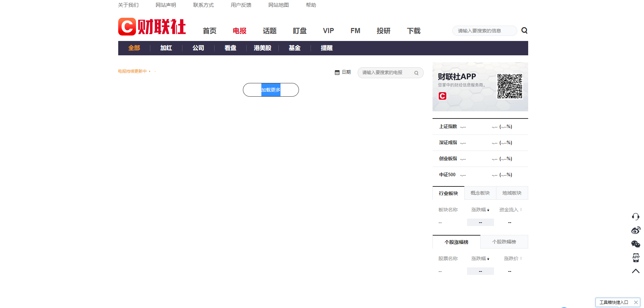Close the 工具箱快捷入口 popup

point(636,302)
